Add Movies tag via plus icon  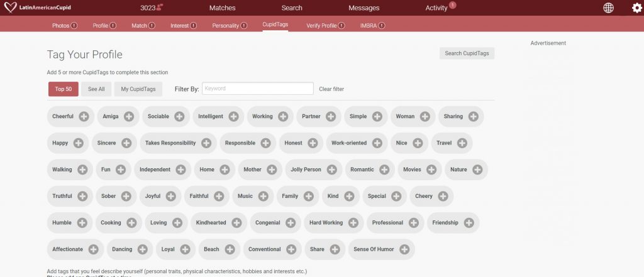point(431,170)
